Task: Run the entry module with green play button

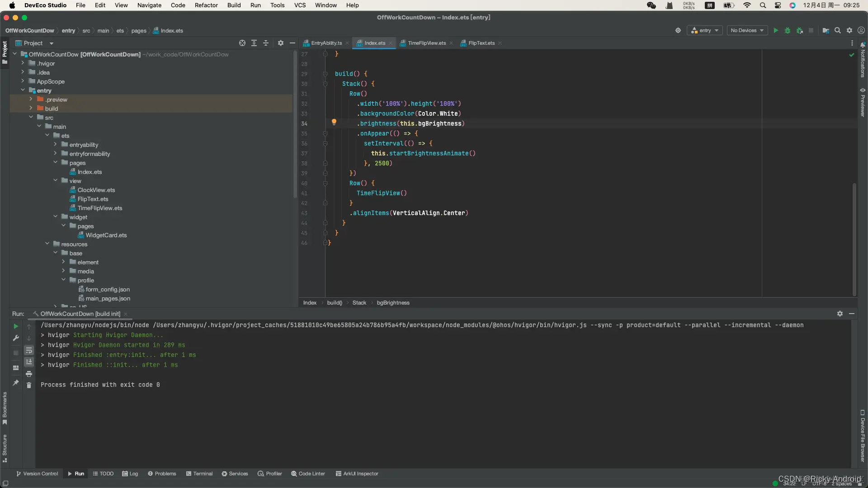Action: pyautogui.click(x=776, y=31)
